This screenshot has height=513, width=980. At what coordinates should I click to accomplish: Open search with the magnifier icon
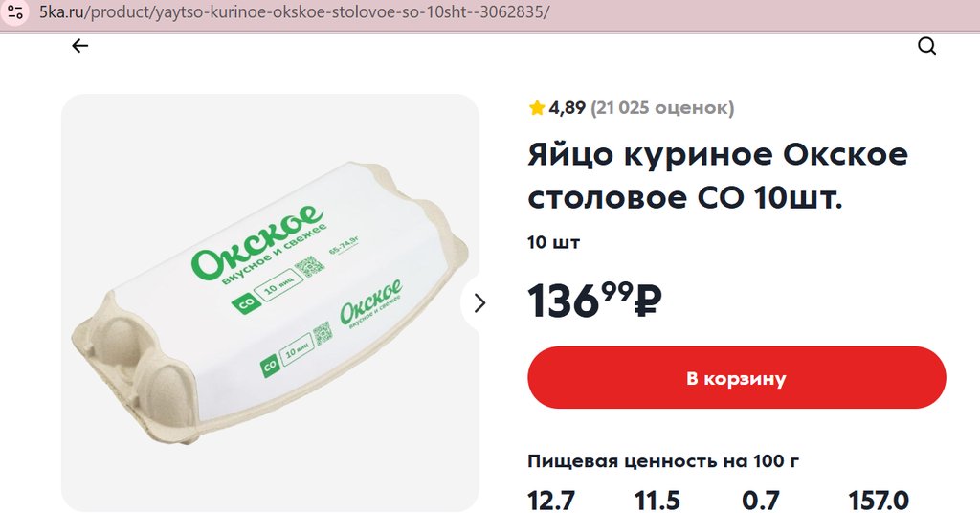[926, 46]
